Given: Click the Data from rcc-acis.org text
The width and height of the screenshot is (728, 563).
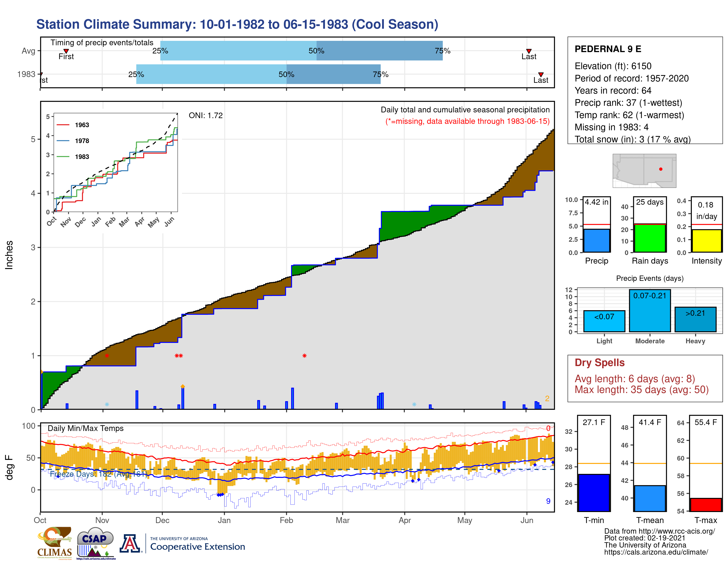Looking at the screenshot, I should coord(660,531).
